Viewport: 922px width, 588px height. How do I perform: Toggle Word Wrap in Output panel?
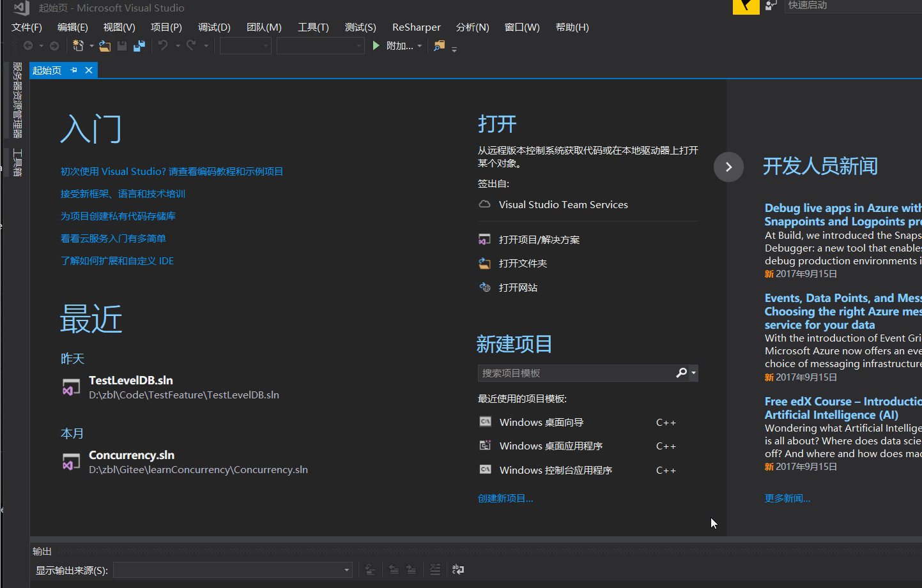pos(458,569)
